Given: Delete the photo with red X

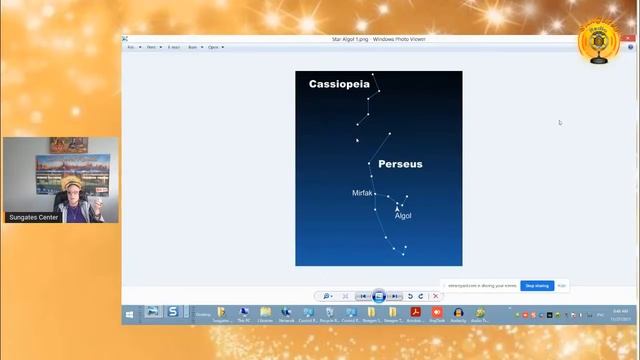Looking at the screenshot, I should 436,296.
